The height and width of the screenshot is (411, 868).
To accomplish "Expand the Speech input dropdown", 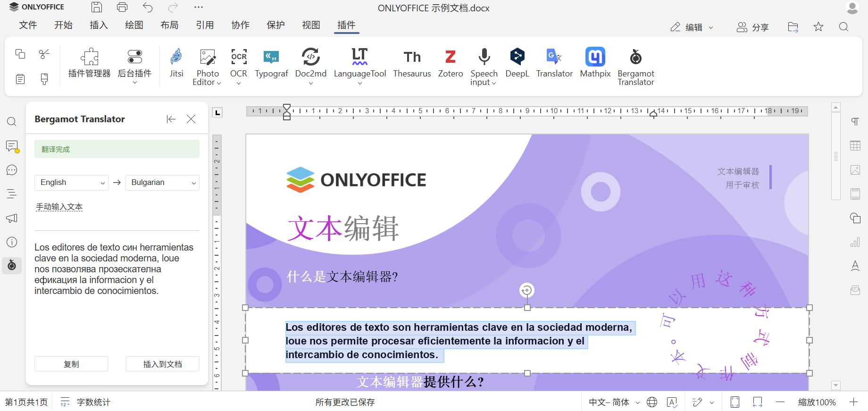I will 494,83.
